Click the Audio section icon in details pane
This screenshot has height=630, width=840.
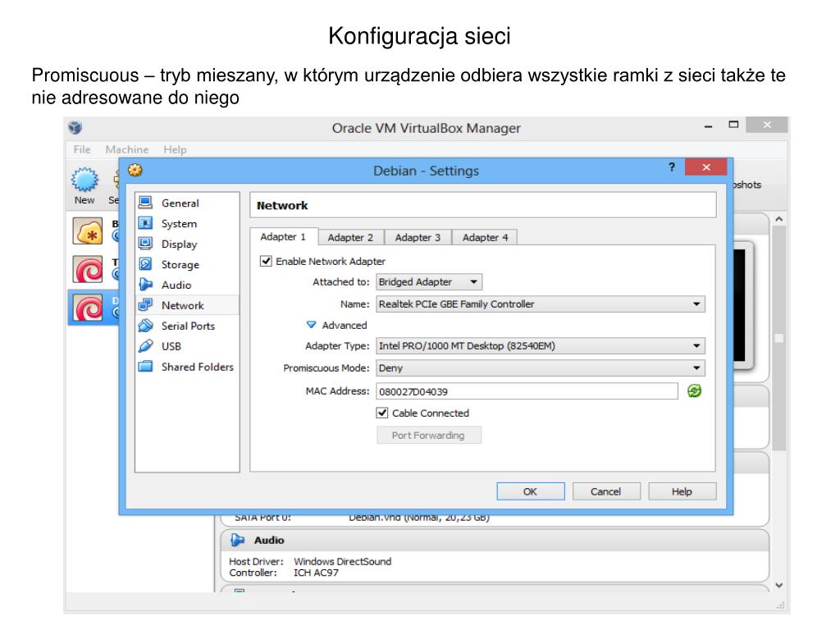pos(237,540)
